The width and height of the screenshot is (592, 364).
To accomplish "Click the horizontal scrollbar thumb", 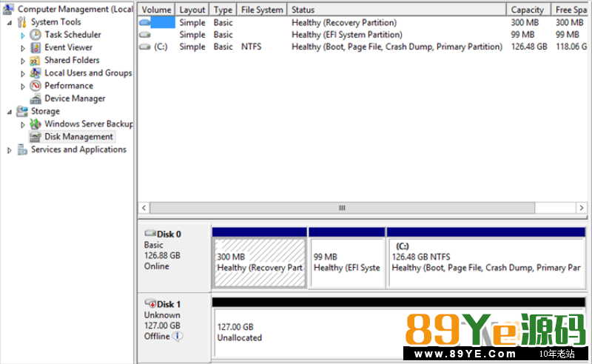I will [342, 208].
